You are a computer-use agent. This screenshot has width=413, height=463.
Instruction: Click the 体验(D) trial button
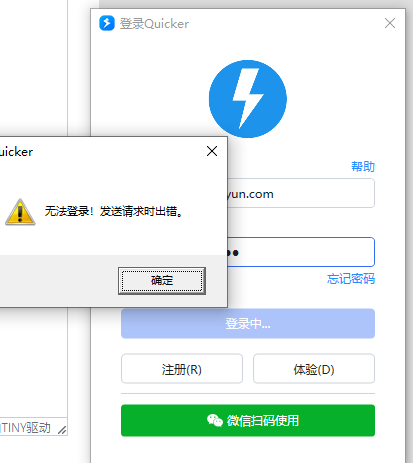314,369
